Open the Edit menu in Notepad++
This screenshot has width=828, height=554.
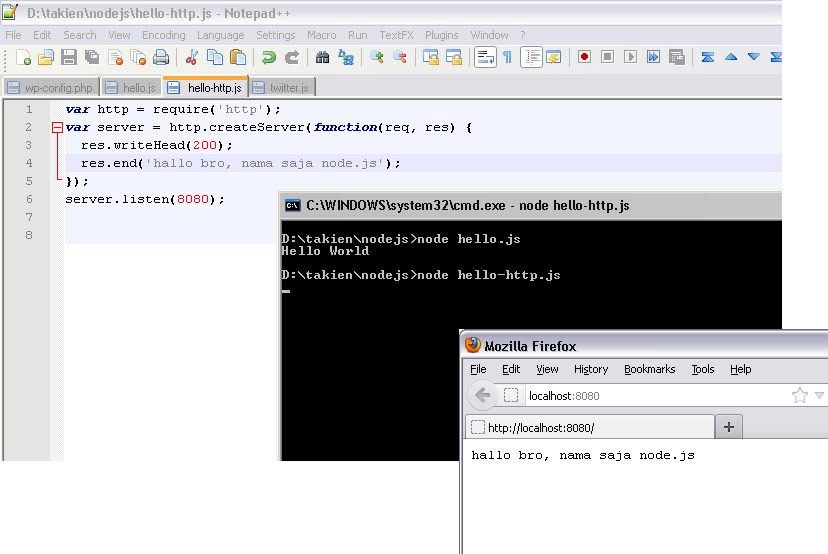(x=42, y=35)
